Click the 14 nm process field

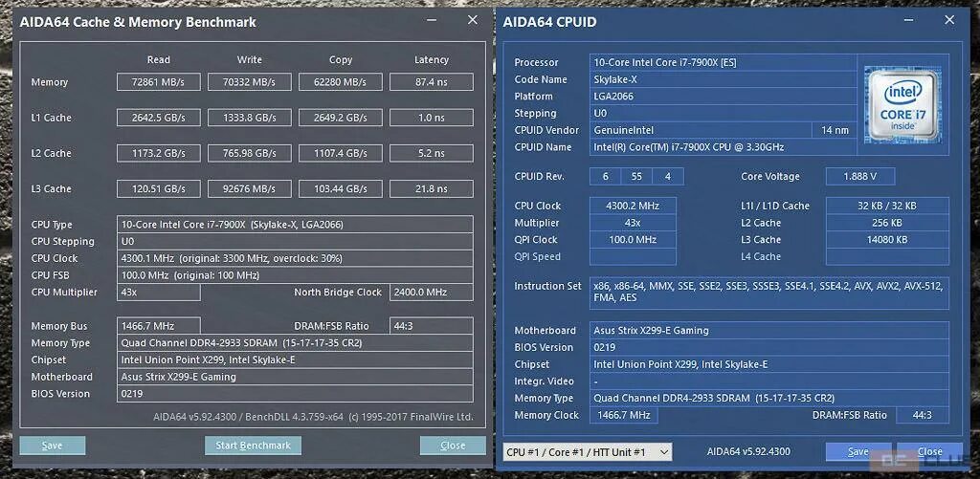[835, 130]
